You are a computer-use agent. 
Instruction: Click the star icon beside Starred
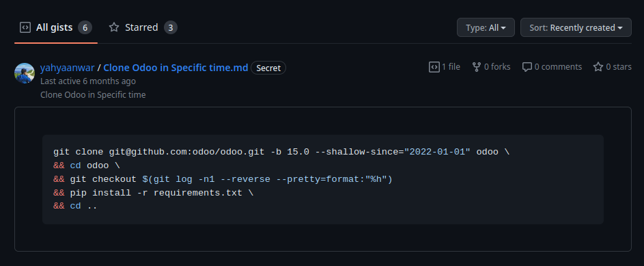(x=114, y=27)
